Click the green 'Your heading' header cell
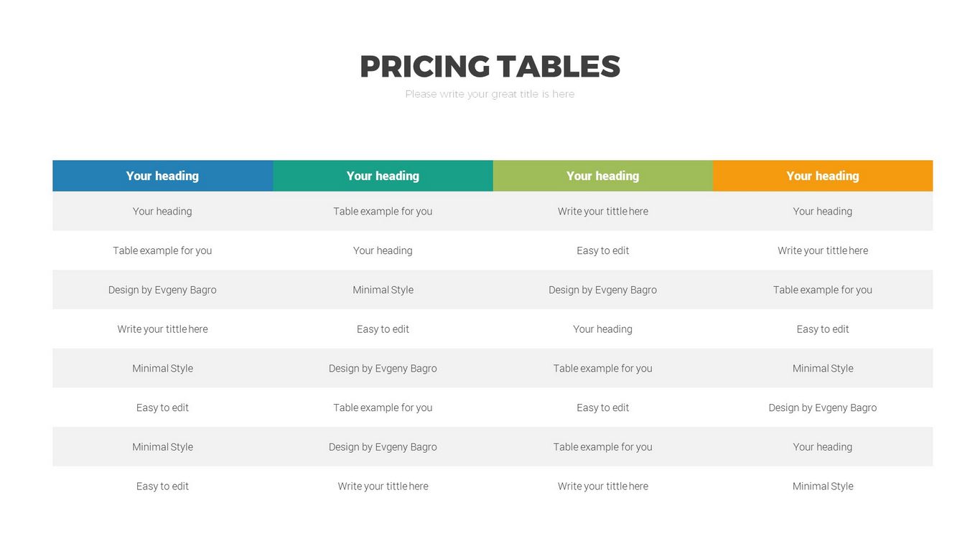 tap(602, 176)
